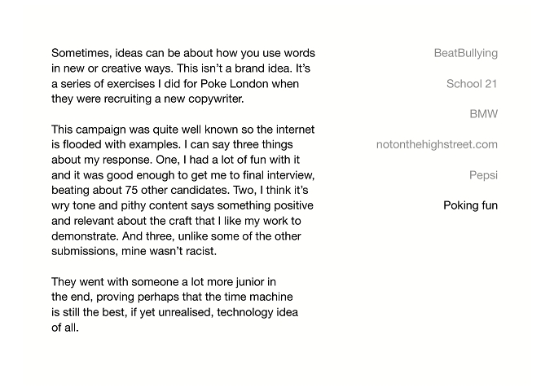This screenshot has height=392, width=554.
Task: Select the BMW menu item
Action: pyautogui.click(x=484, y=114)
